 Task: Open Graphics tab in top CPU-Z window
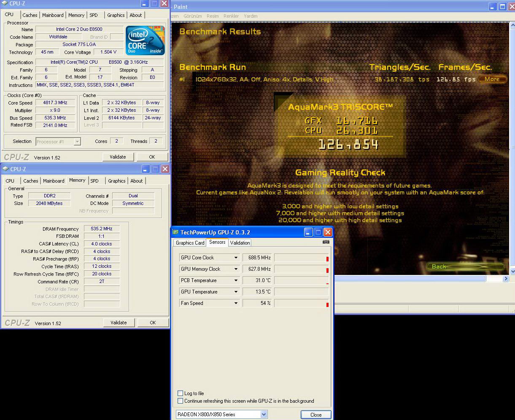click(x=116, y=15)
